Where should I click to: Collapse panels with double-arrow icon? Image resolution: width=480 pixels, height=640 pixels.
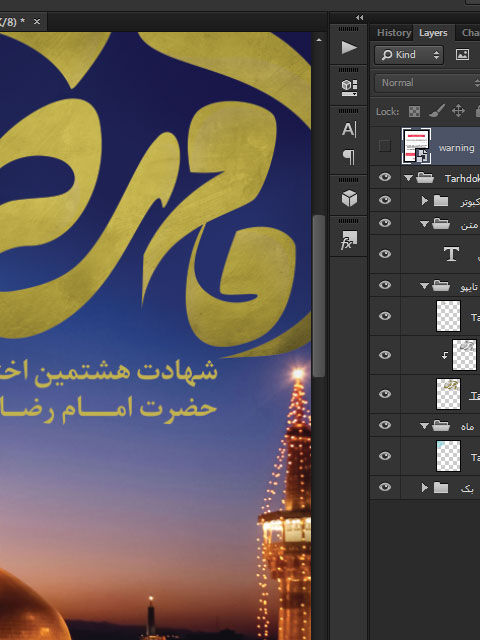point(359,18)
